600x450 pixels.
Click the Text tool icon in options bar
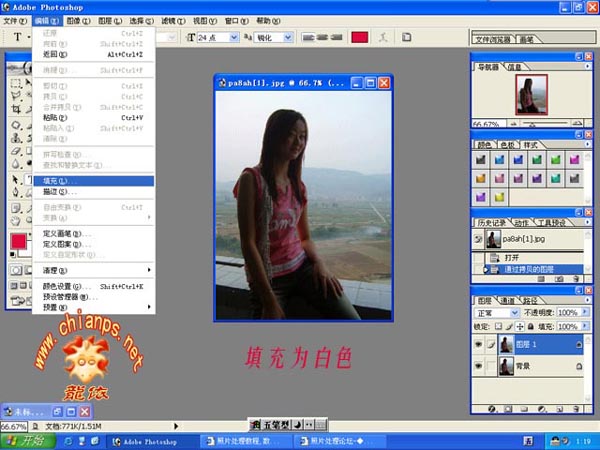pyautogui.click(x=17, y=37)
